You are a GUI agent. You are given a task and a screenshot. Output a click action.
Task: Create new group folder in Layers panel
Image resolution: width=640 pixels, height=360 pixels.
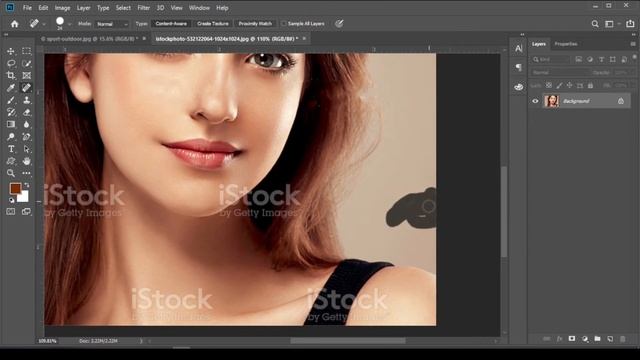(x=598, y=339)
